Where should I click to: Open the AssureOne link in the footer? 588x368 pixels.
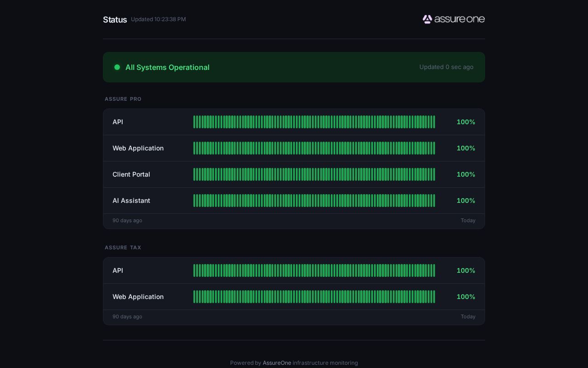(x=277, y=363)
